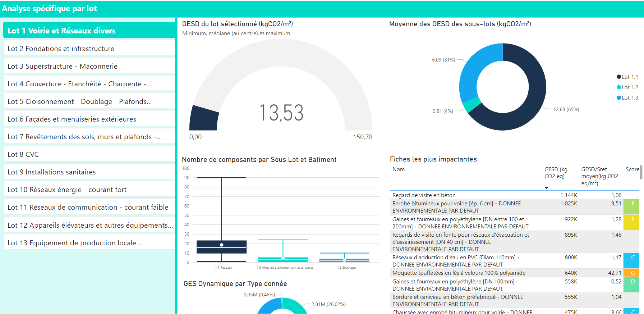Click the Lot 1.1 legend marker
The height and width of the screenshot is (314, 644).
619,77
